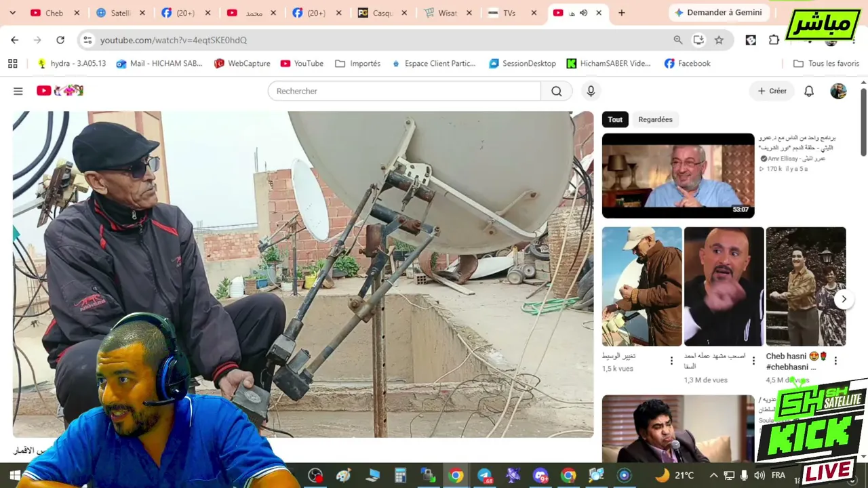Open the Cheb hasni short thumbnail
The width and height of the screenshot is (868, 488).
point(806,287)
